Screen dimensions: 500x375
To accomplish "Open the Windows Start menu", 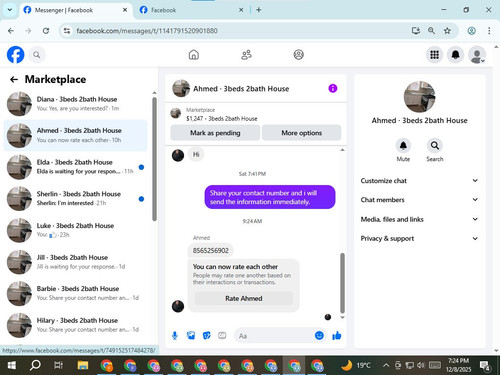I will point(11,366).
